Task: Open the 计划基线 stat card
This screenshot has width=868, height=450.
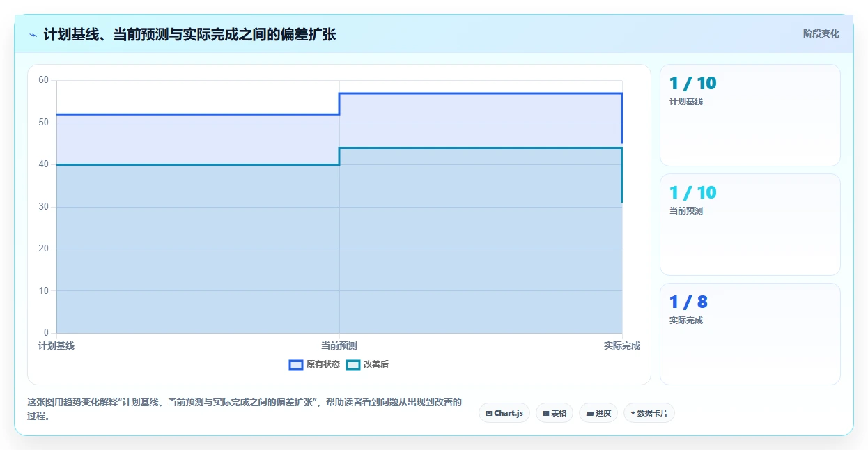Action: 750,116
